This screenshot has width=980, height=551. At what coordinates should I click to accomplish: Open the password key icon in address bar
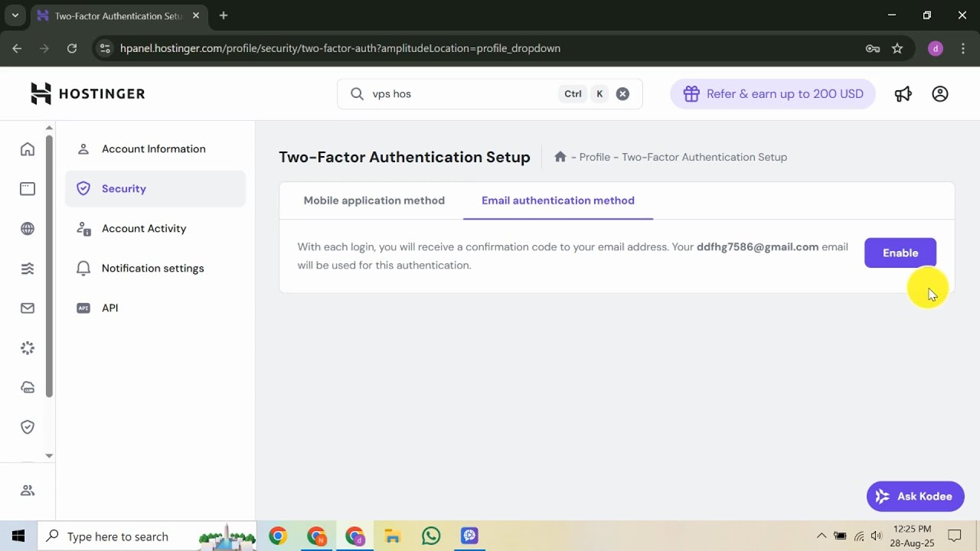873,48
